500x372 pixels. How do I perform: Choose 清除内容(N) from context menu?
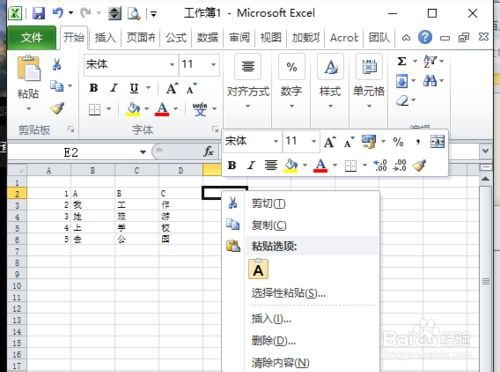[x=301, y=362]
